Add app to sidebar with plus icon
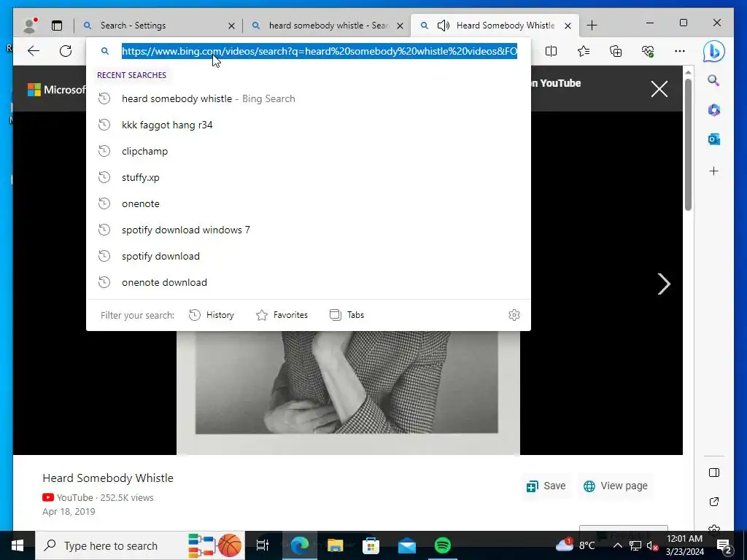 click(x=713, y=171)
